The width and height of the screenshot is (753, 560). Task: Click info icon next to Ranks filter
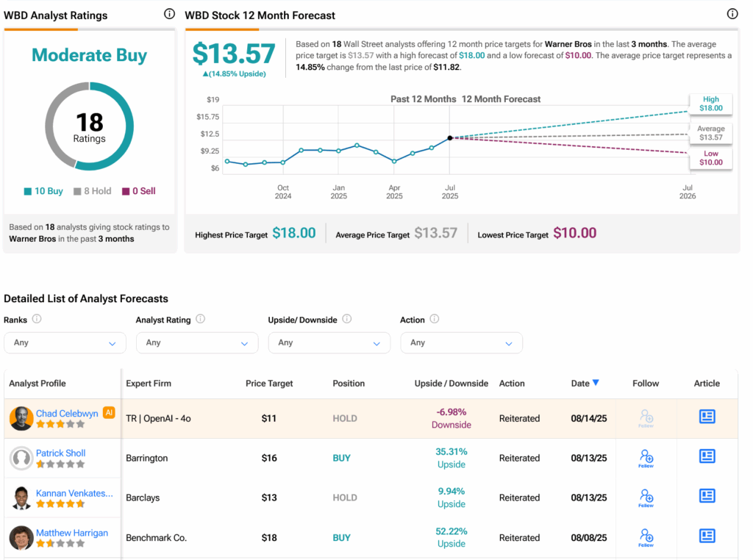[x=37, y=320]
